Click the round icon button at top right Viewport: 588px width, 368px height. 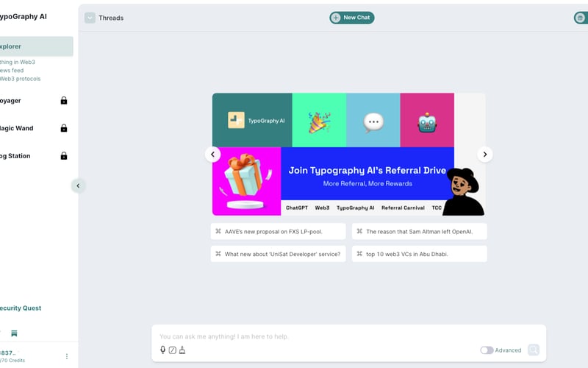click(580, 18)
